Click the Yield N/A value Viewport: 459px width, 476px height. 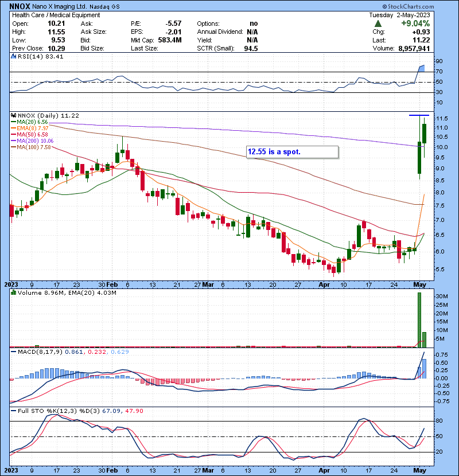(x=252, y=40)
